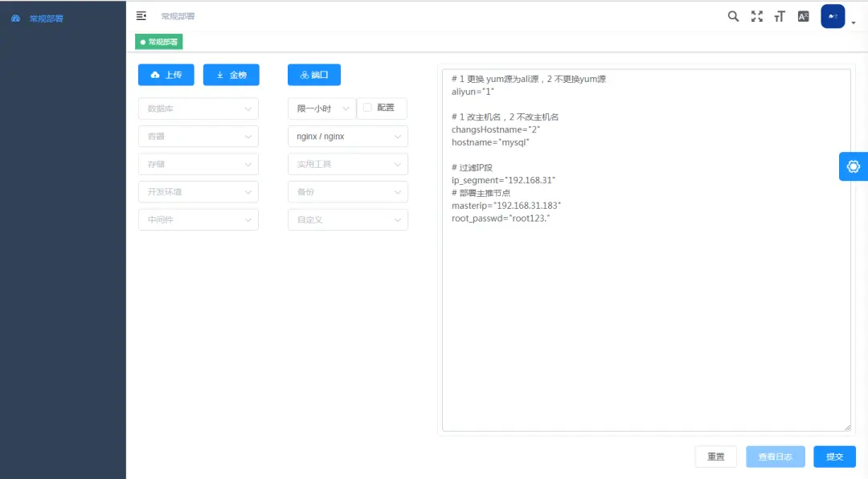Viewport: 868px width, 479px height.
Task: Open the font size icon
Action: (x=780, y=17)
